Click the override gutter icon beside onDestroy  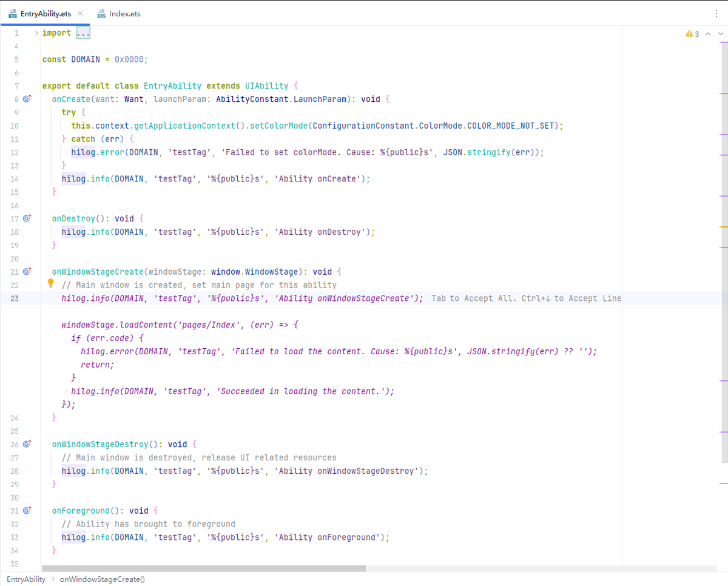pyautogui.click(x=27, y=218)
